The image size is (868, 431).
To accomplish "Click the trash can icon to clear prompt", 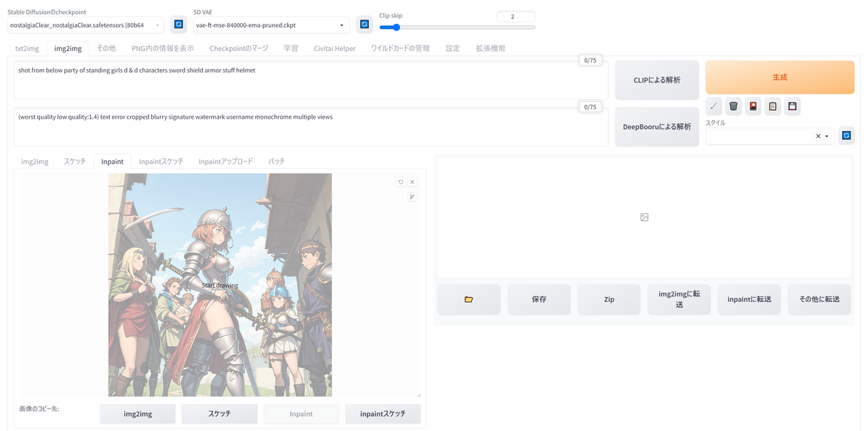I will coord(733,107).
